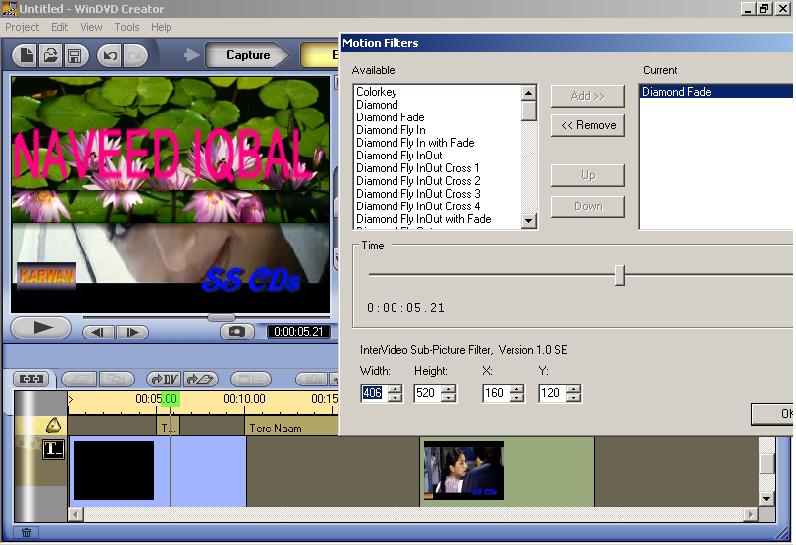Viewport: 796px width, 545px height.
Task: Take a snapshot with the camera icon
Action: [236, 332]
